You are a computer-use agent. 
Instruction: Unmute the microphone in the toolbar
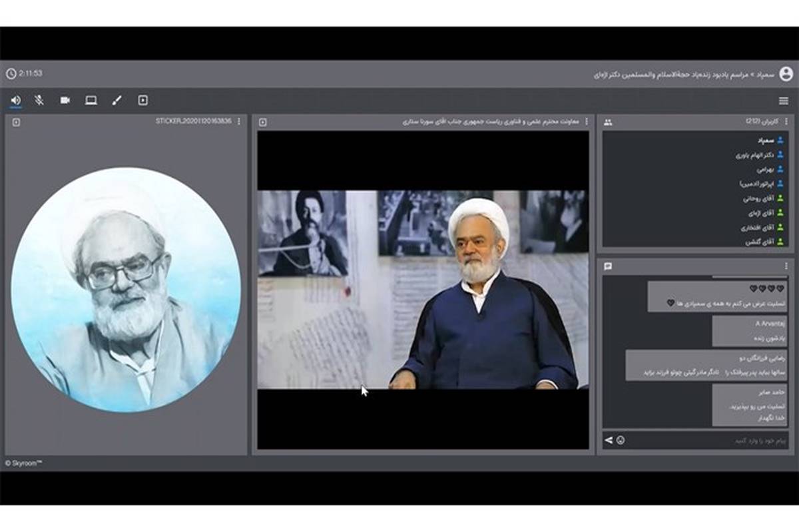[x=39, y=101]
